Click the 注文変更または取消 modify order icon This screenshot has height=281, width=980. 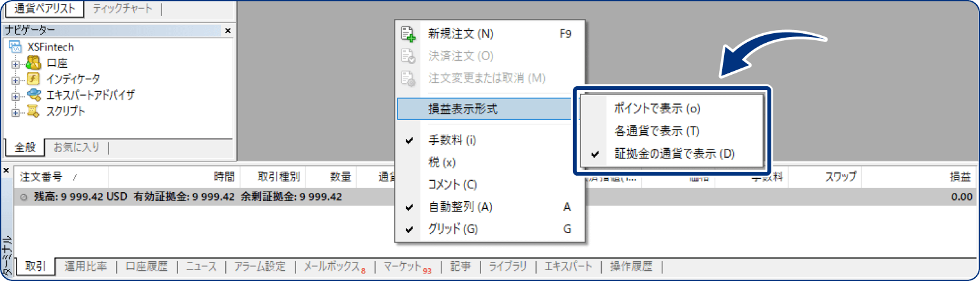tap(408, 78)
